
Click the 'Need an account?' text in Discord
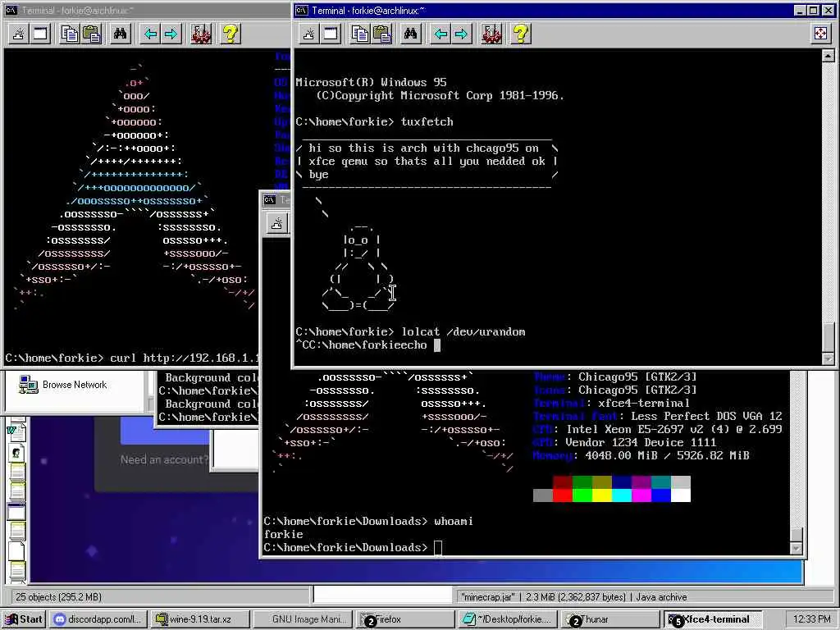coord(163,459)
